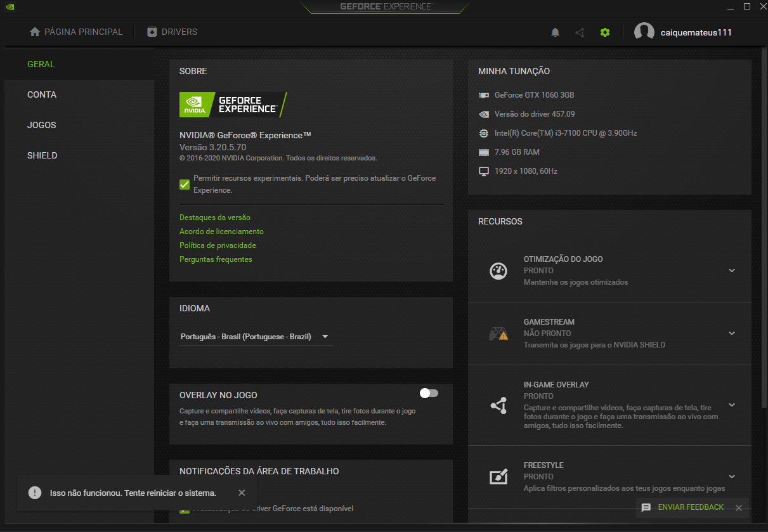Click 'NÃO PRONTO' status under GameStream
The width and height of the screenshot is (768, 532).
coord(547,334)
